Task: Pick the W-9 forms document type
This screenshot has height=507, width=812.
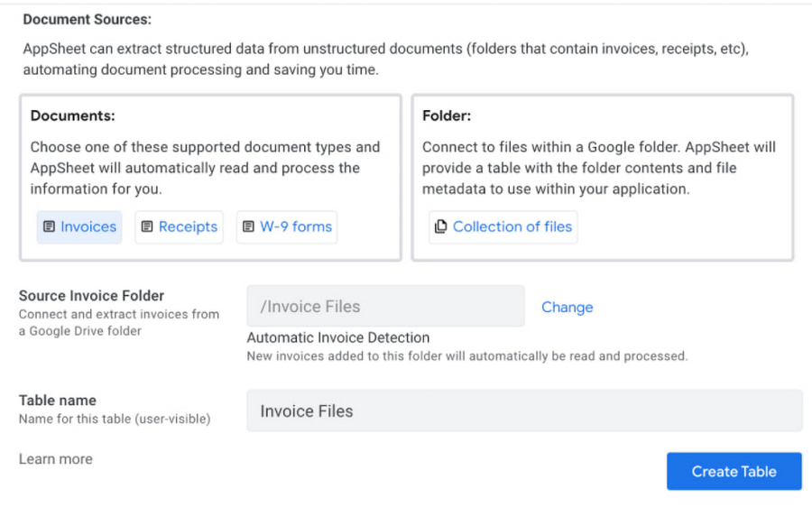Action: [x=296, y=227]
